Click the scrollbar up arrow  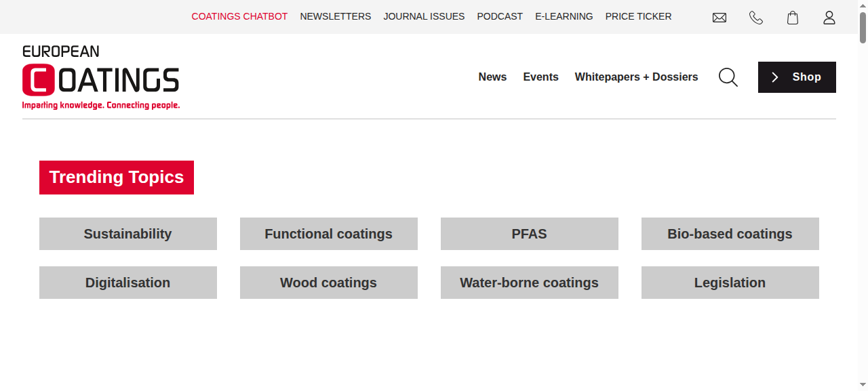(x=863, y=5)
